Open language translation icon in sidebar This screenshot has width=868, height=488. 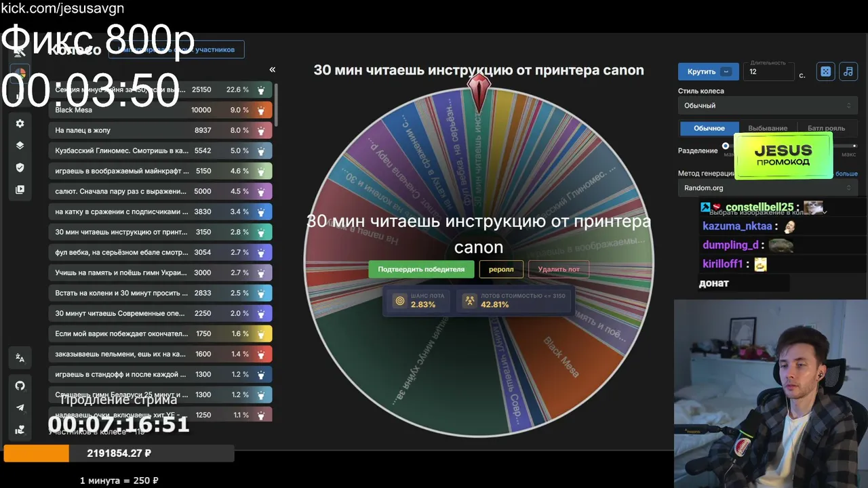[20, 359]
